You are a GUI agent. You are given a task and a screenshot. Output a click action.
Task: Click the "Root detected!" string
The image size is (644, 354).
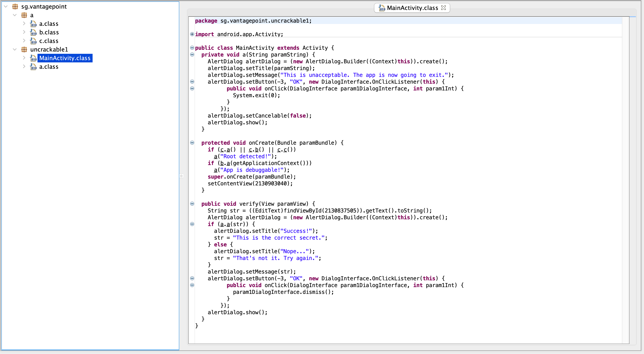[x=245, y=156]
